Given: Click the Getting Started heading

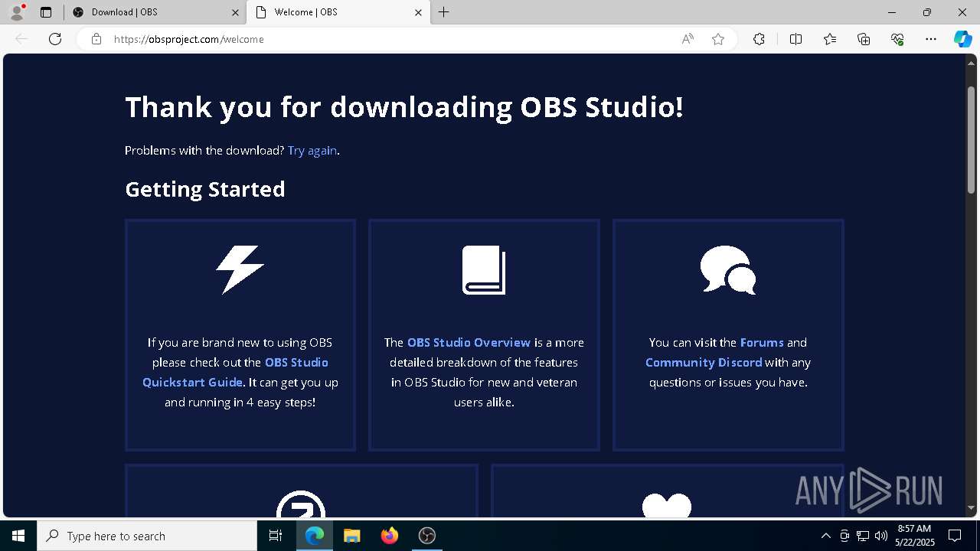Looking at the screenshot, I should [205, 189].
